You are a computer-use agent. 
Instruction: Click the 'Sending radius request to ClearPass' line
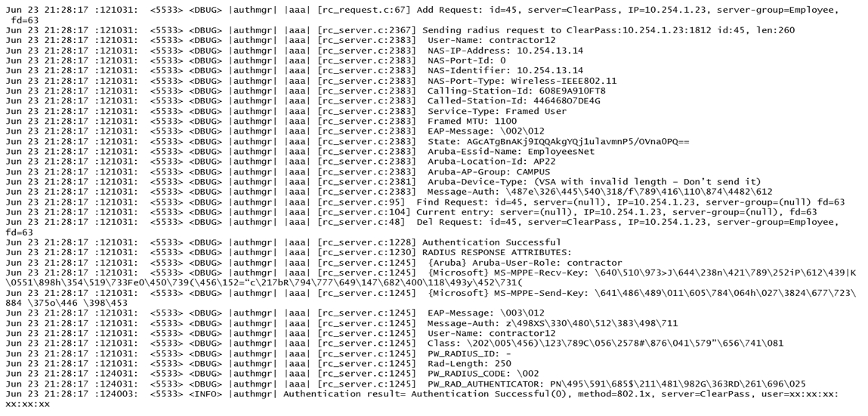click(x=400, y=30)
